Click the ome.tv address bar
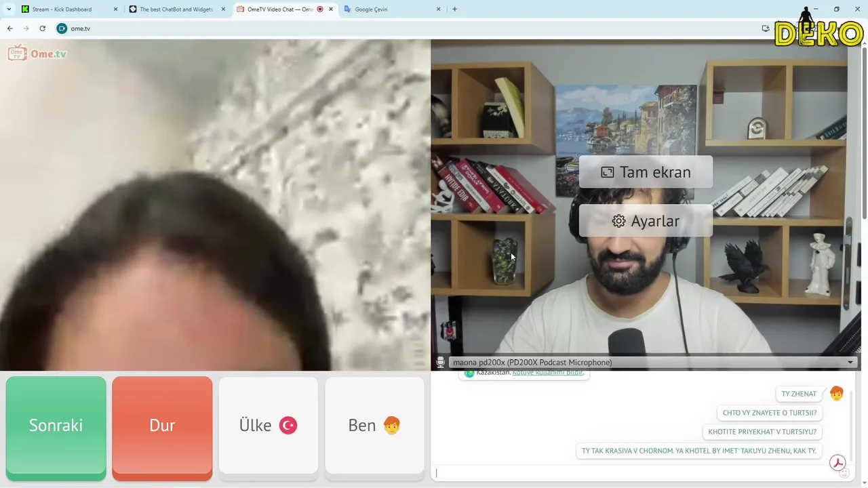Viewport: 868px width, 488px height. click(407, 28)
